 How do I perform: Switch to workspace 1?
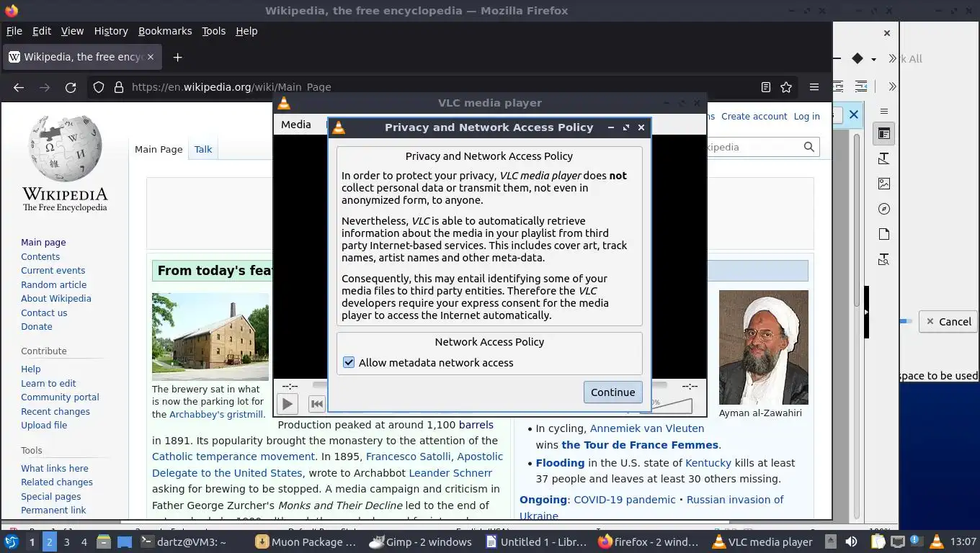32,541
